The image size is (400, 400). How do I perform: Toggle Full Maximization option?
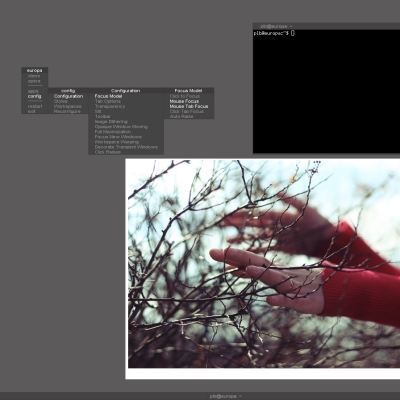[126, 132]
